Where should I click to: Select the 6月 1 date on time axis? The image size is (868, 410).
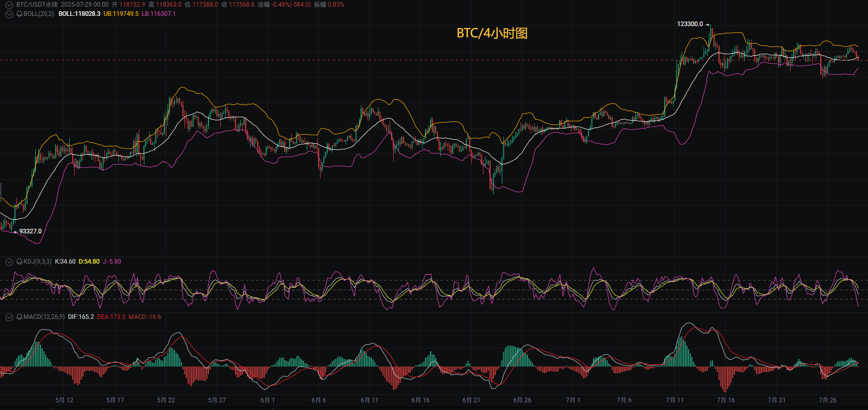[x=267, y=400]
